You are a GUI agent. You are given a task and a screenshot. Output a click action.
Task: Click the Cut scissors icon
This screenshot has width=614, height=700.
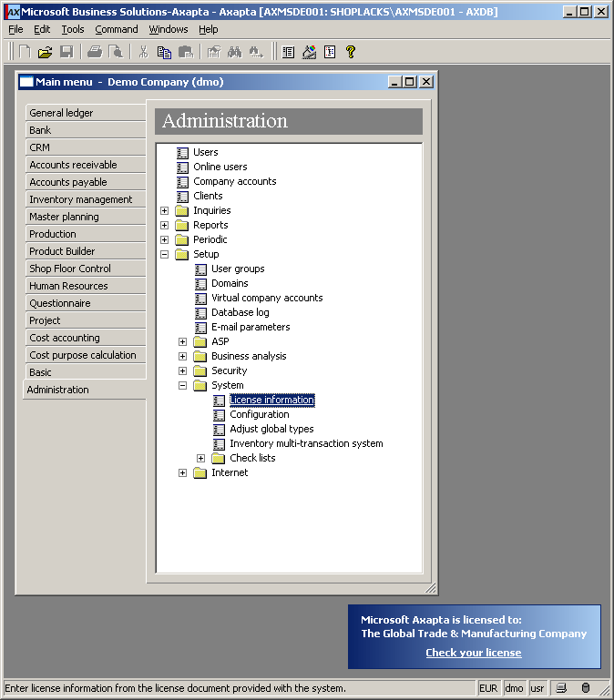click(x=143, y=52)
